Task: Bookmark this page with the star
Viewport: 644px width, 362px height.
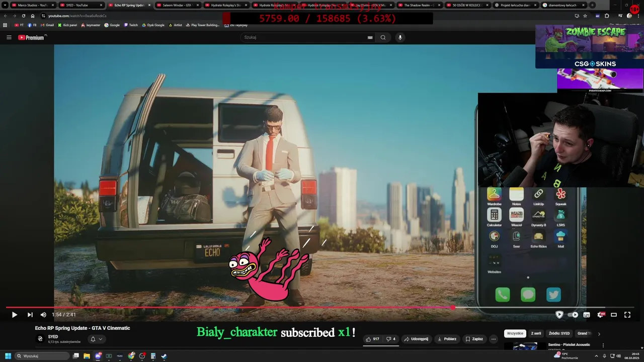Action: (x=585, y=16)
